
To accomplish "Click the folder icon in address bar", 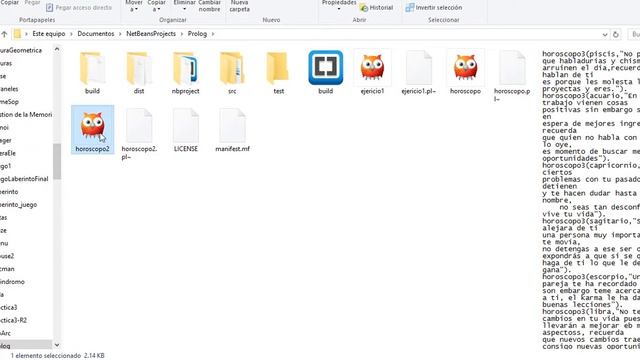I will [17, 34].
